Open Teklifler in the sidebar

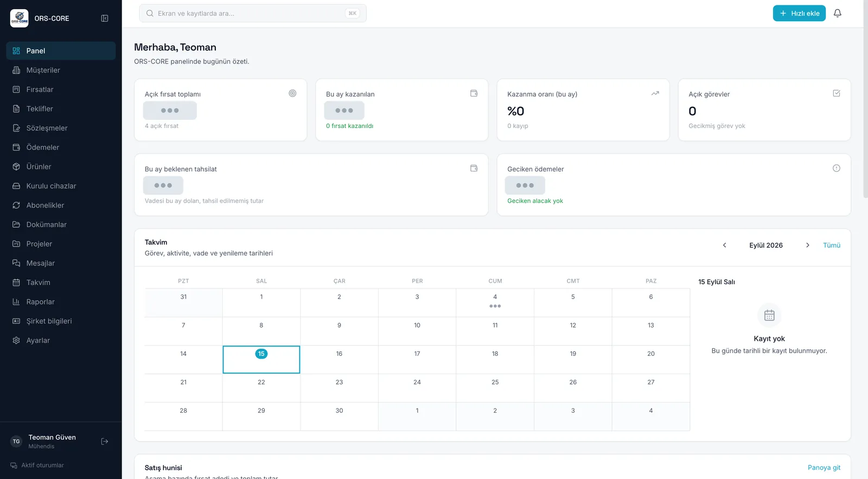[x=61, y=108]
